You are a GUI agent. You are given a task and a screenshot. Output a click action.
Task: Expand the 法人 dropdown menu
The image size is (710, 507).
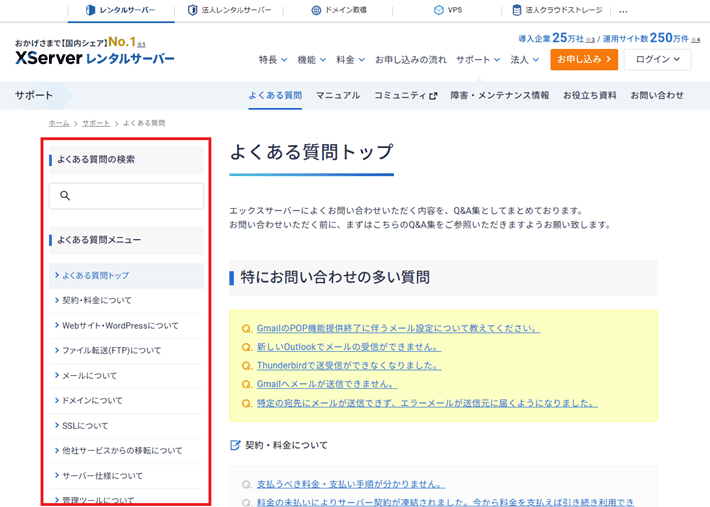(x=525, y=59)
